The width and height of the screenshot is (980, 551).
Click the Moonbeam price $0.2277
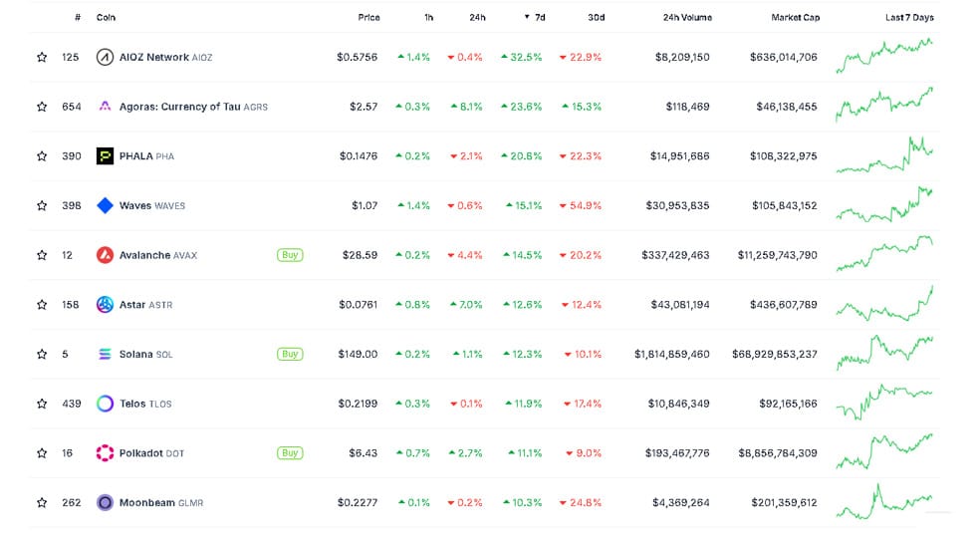(x=358, y=502)
